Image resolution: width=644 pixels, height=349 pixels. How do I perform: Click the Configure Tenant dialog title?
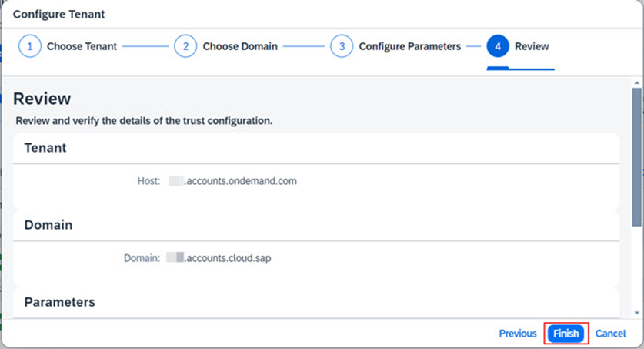click(59, 14)
